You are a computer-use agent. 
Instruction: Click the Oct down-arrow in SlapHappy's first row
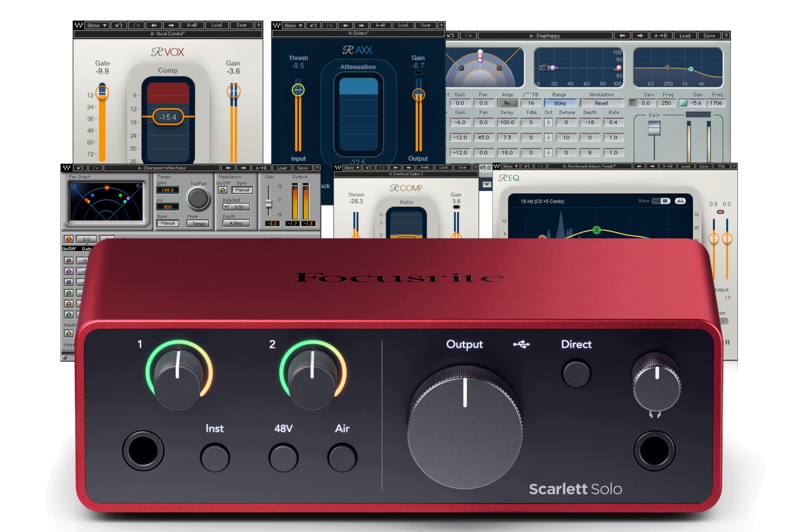pos(549,122)
